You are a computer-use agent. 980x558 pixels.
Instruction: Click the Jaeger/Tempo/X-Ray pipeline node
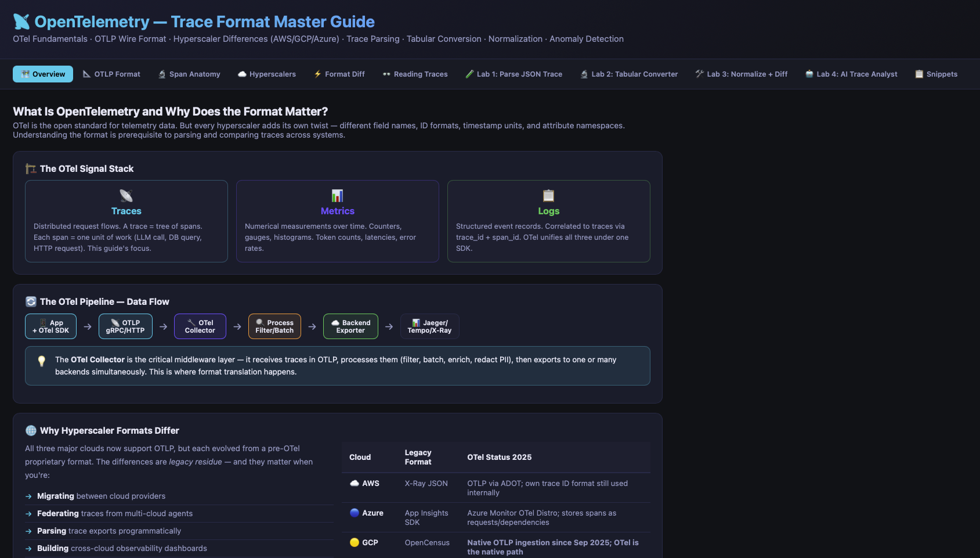click(x=429, y=326)
